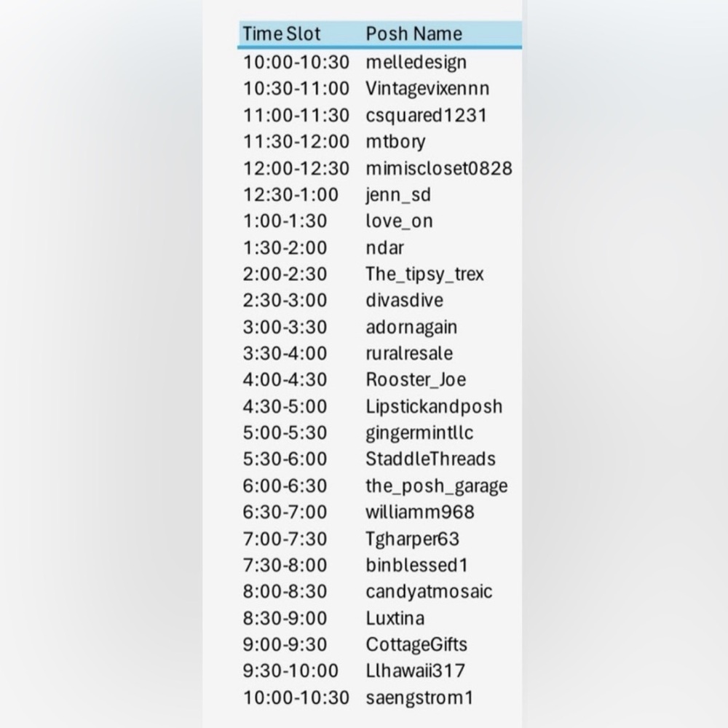The image size is (728, 728).
Task: Click the time slot '8:00-8:30'
Action: coord(285,592)
